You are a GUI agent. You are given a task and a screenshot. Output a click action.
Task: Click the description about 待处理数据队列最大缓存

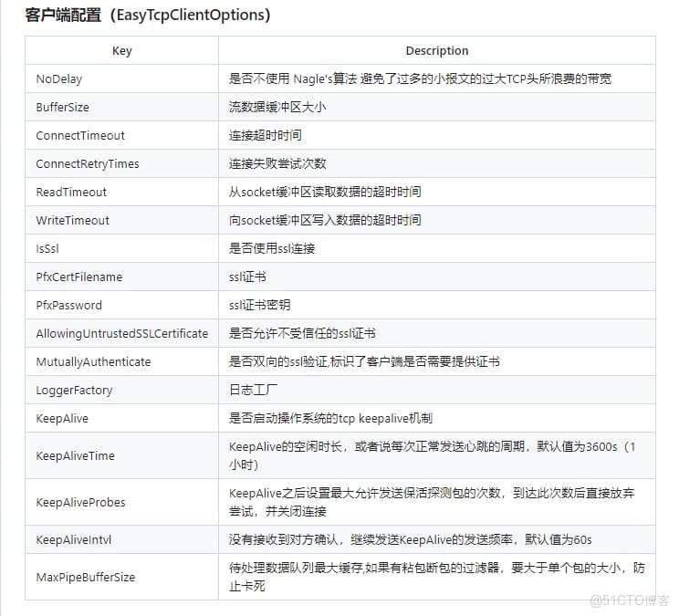[437, 577]
